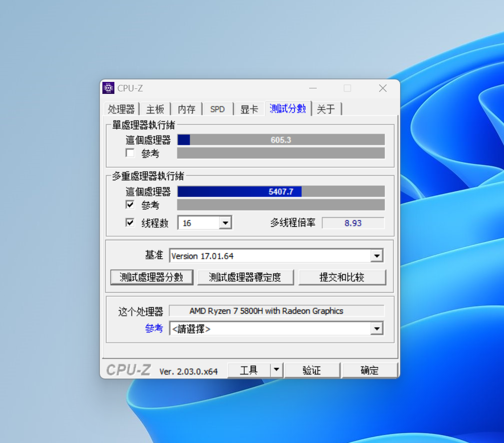Viewport: 504px width, 443px height.
Task: Expand the 工具 dropdown arrow
Action: point(276,370)
